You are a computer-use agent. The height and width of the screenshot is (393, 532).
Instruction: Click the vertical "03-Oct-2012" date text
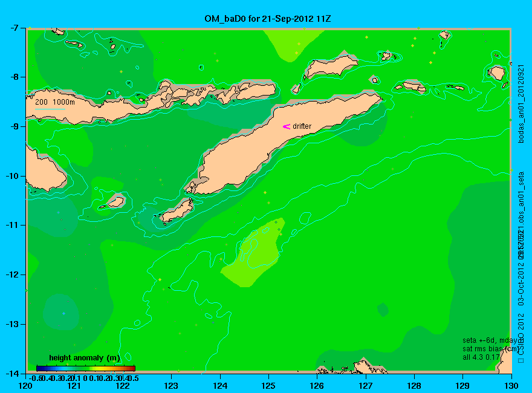point(521,284)
